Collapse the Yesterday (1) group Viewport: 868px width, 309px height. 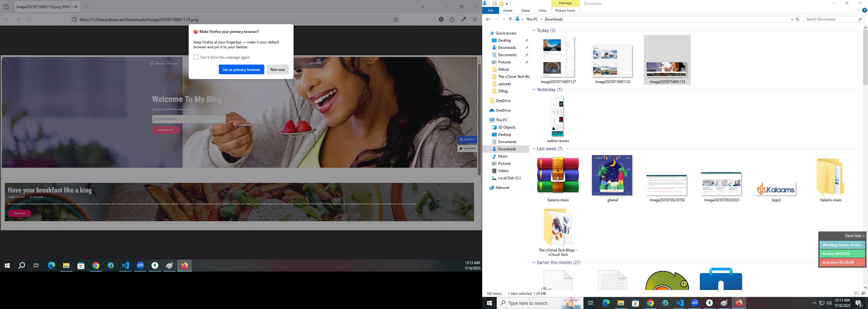coord(534,90)
